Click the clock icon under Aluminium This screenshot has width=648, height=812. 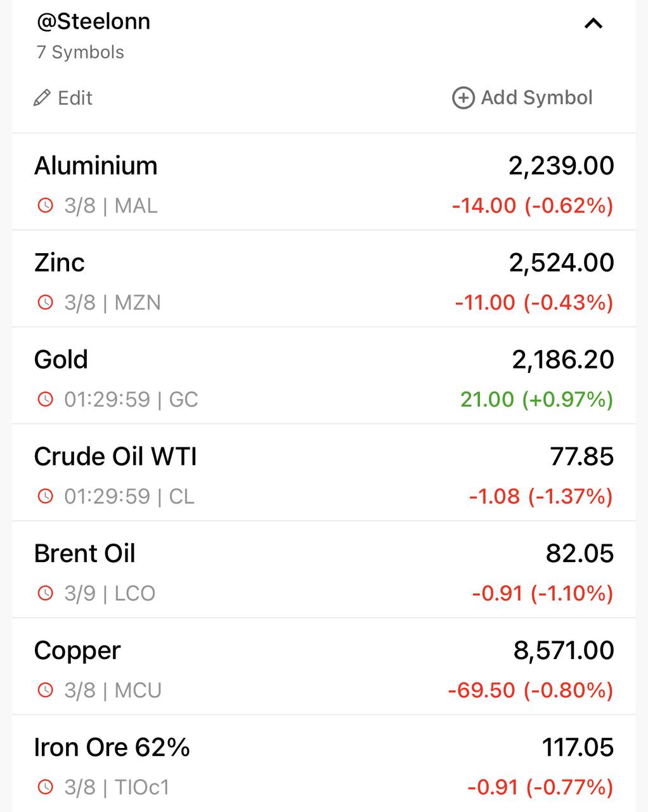pos(46,206)
